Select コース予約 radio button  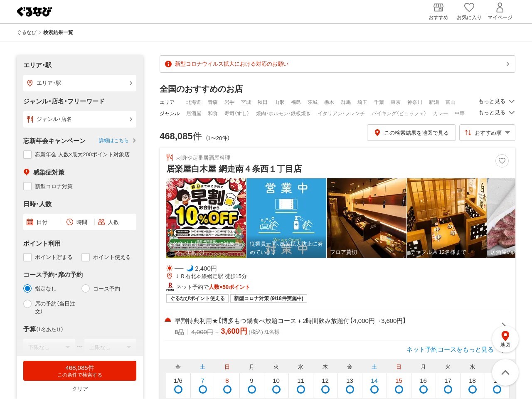click(86, 288)
